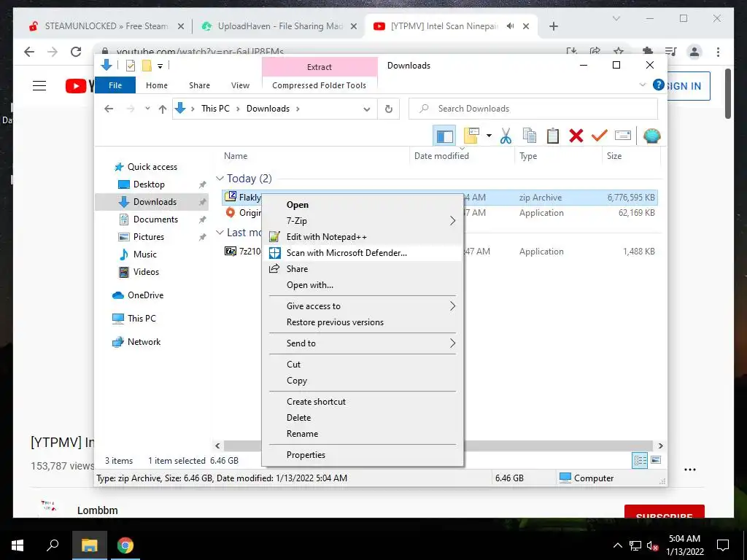Click the Paste clipboard toolbar icon
The width and height of the screenshot is (747, 560).
pos(553,136)
